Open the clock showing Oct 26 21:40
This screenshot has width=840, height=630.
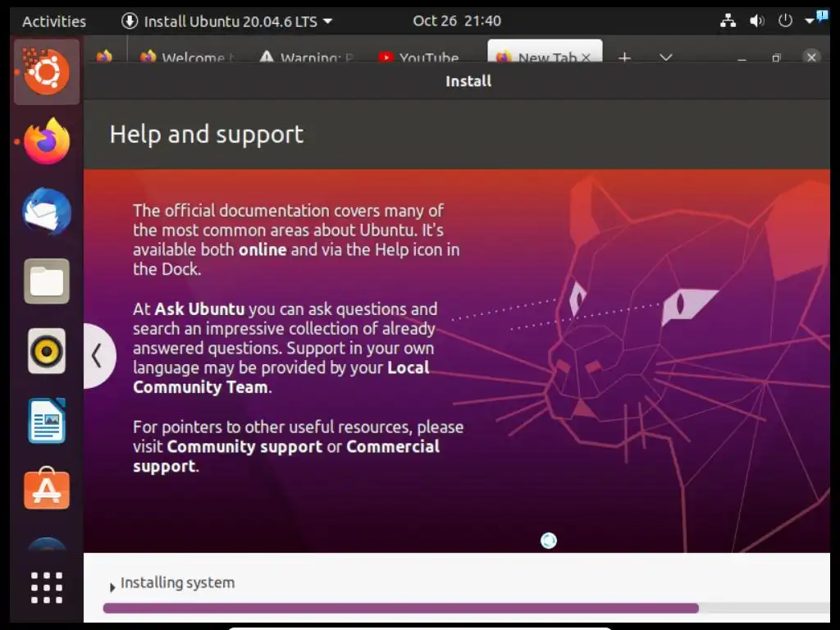tap(457, 21)
